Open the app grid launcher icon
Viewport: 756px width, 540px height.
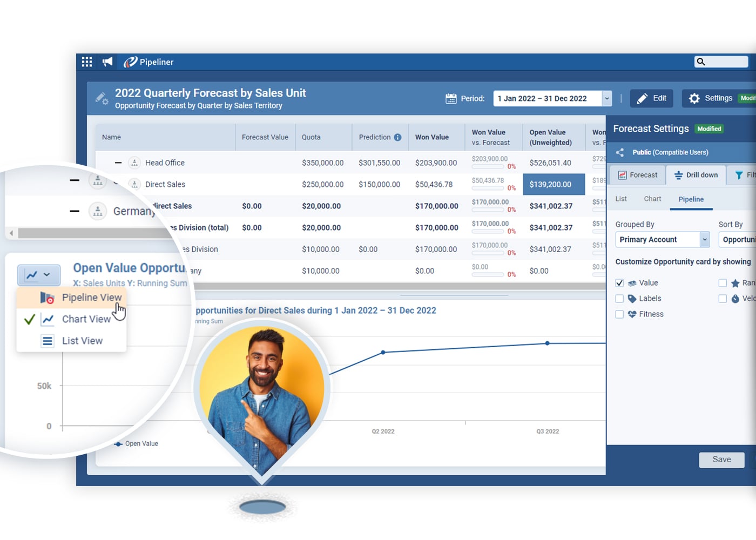tap(86, 62)
